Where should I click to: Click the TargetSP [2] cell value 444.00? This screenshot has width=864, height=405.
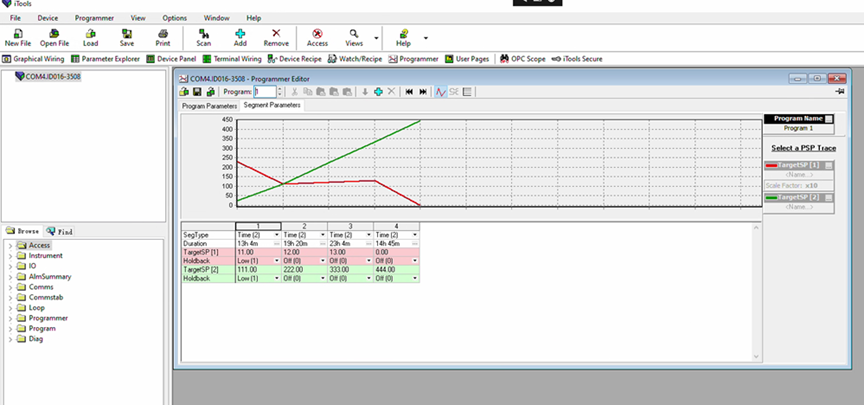pos(397,270)
